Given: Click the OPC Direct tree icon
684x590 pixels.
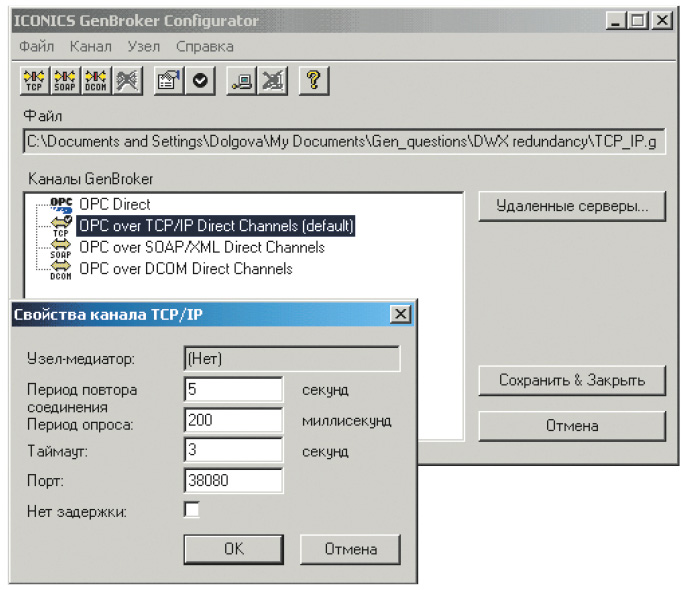Looking at the screenshot, I should tap(61, 205).
